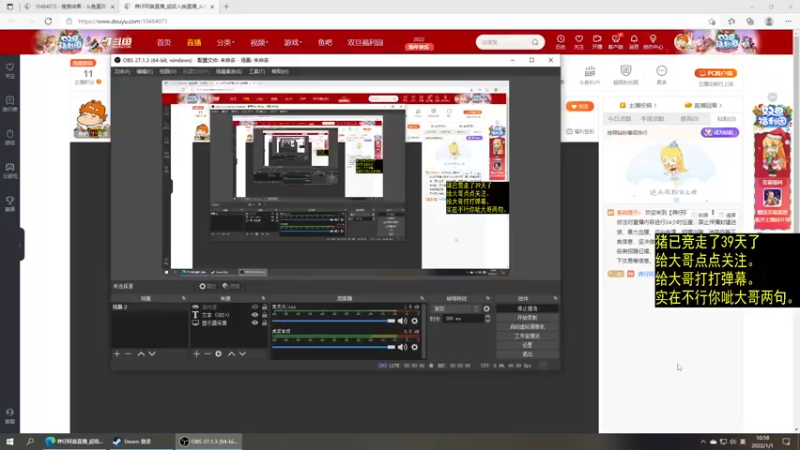Open OBS Edit menu
The image size is (800, 450).
tap(144, 72)
